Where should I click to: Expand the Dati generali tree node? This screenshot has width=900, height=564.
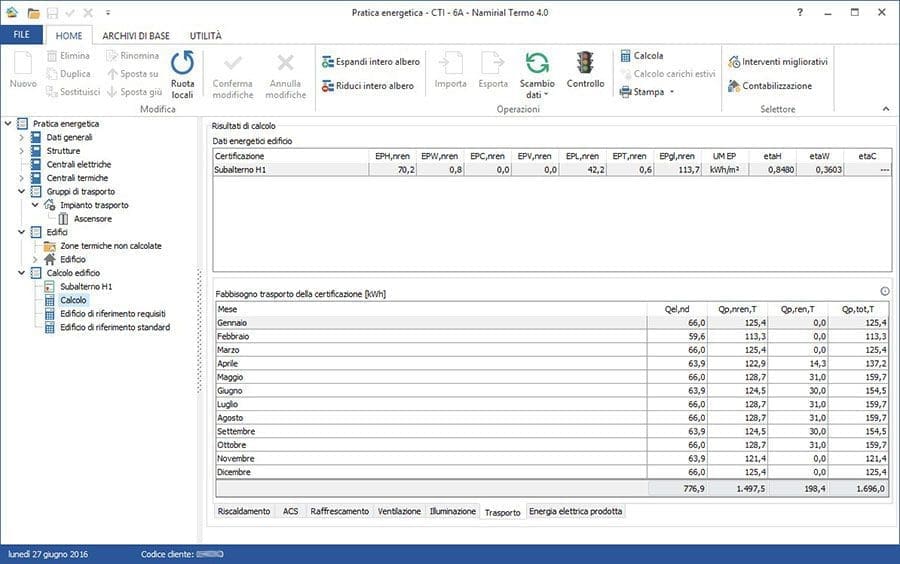coord(21,137)
